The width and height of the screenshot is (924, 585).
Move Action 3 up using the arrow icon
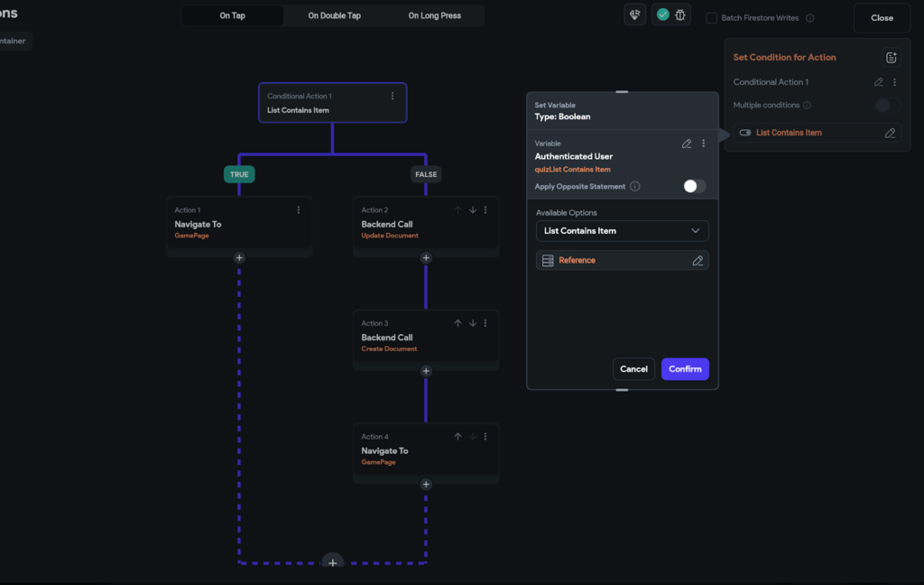457,322
